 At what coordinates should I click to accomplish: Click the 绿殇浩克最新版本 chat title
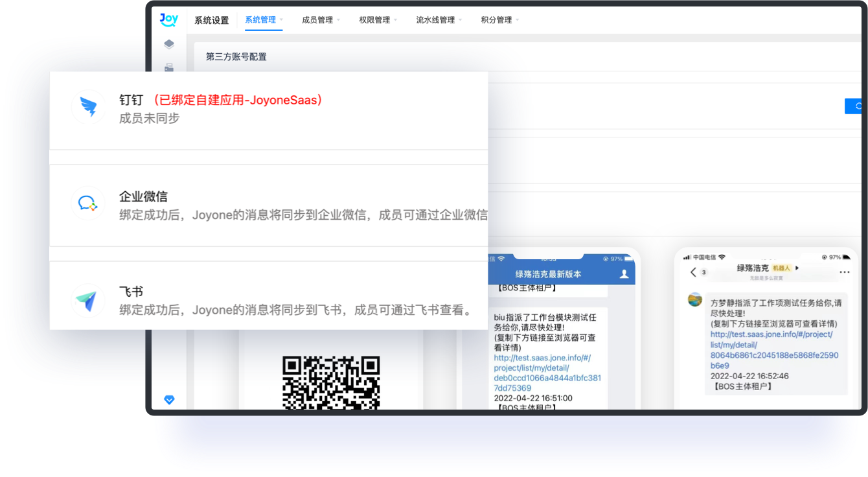pyautogui.click(x=548, y=274)
